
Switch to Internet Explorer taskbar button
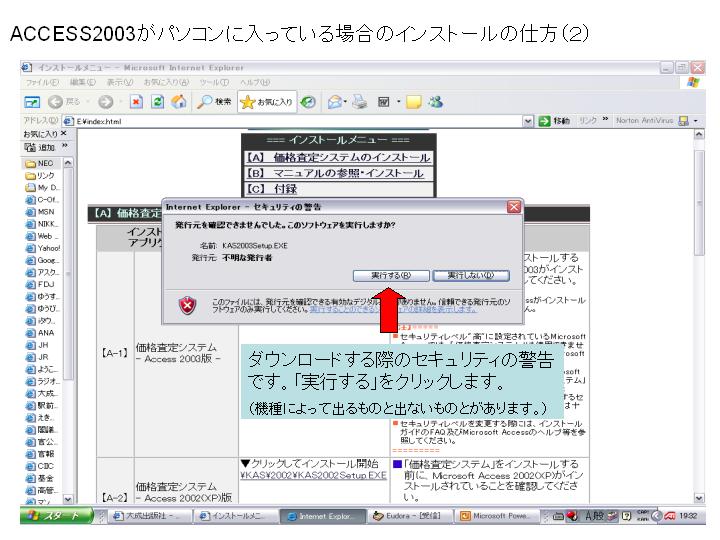(323, 516)
